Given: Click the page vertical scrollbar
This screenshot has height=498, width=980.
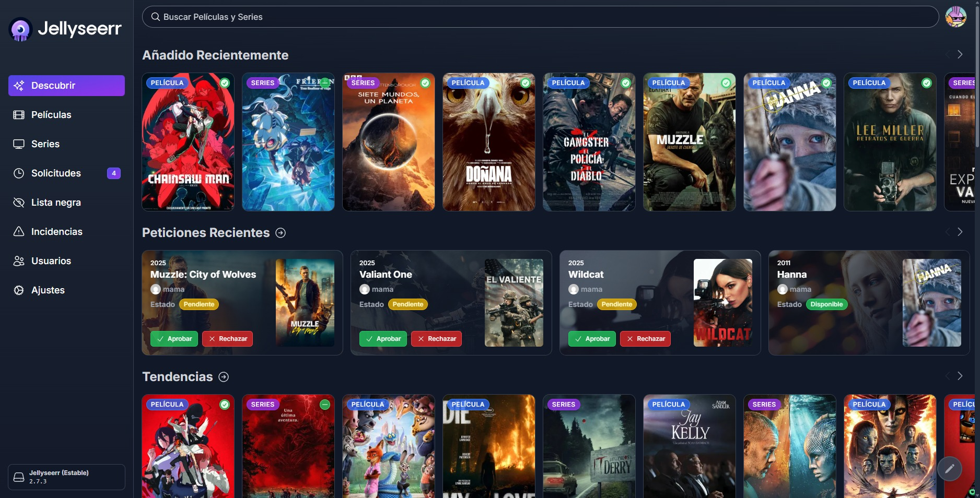Looking at the screenshot, I should (x=977, y=73).
